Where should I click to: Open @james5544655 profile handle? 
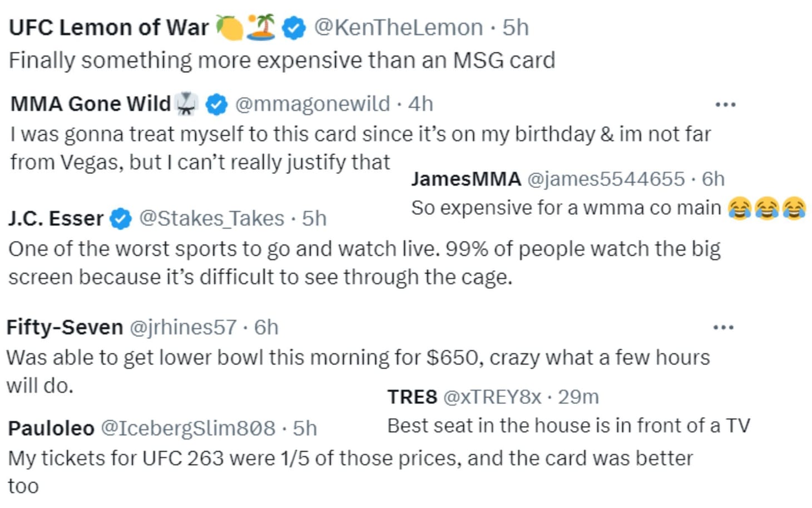coord(606,179)
